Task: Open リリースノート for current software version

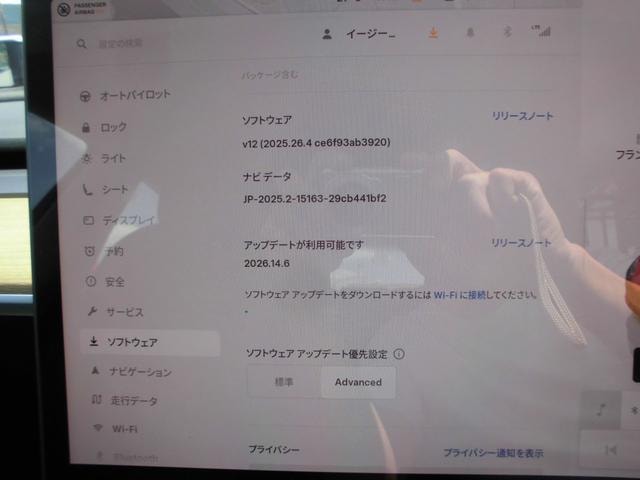Action: pyautogui.click(x=522, y=116)
